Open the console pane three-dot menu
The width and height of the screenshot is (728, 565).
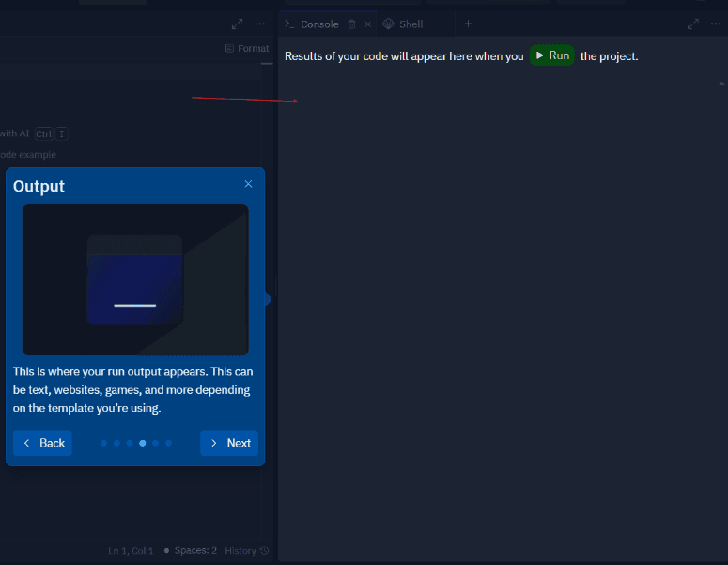click(716, 24)
